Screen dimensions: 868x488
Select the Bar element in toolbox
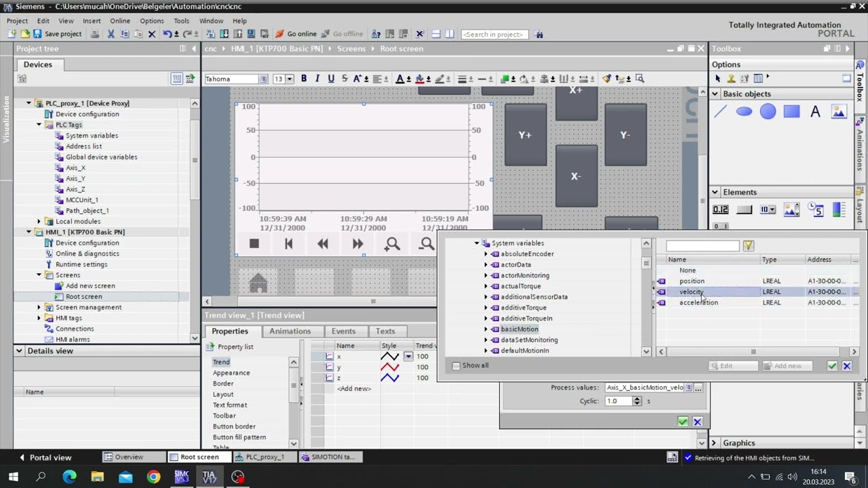tap(839, 209)
